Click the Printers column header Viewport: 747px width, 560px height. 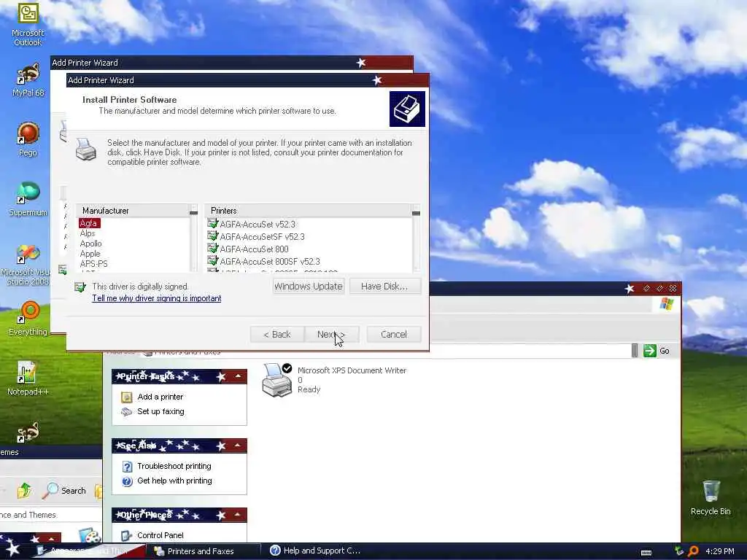tap(308, 211)
